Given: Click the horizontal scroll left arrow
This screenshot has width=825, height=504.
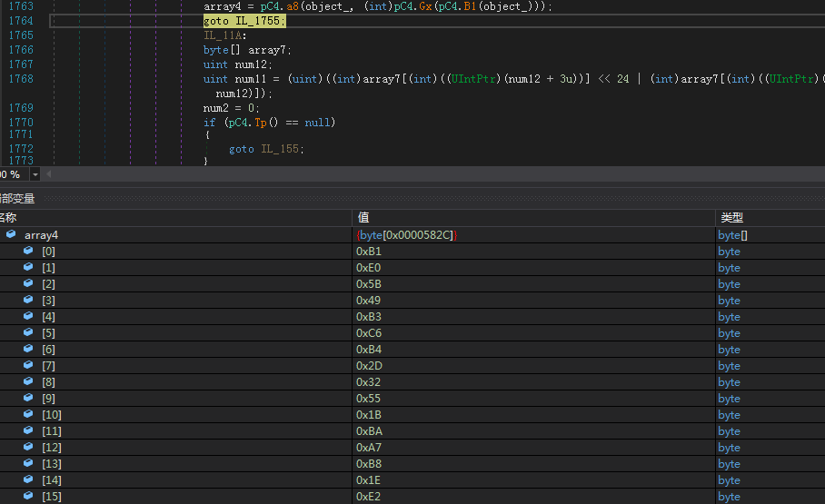Looking at the screenshot, I should (48, 174).
